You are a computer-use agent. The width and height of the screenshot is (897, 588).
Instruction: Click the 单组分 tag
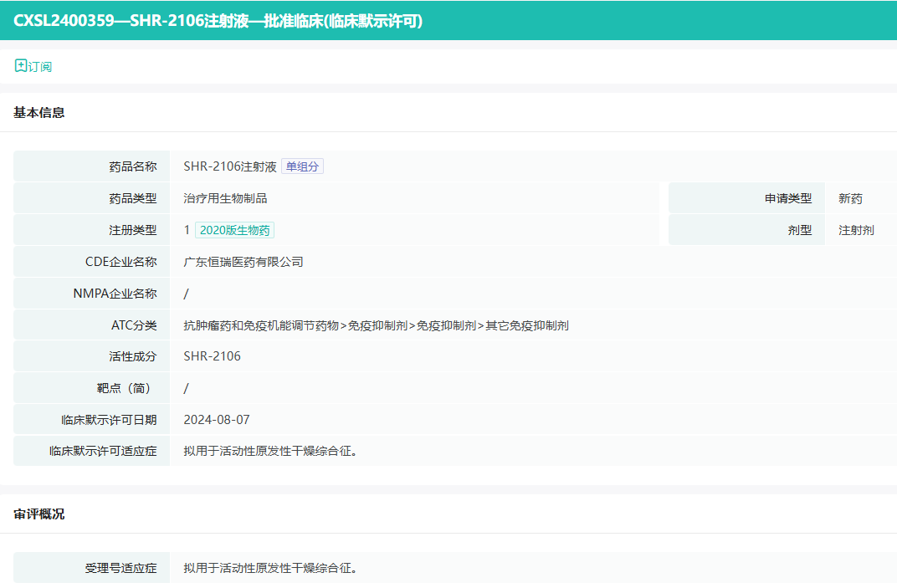point(302,166)
